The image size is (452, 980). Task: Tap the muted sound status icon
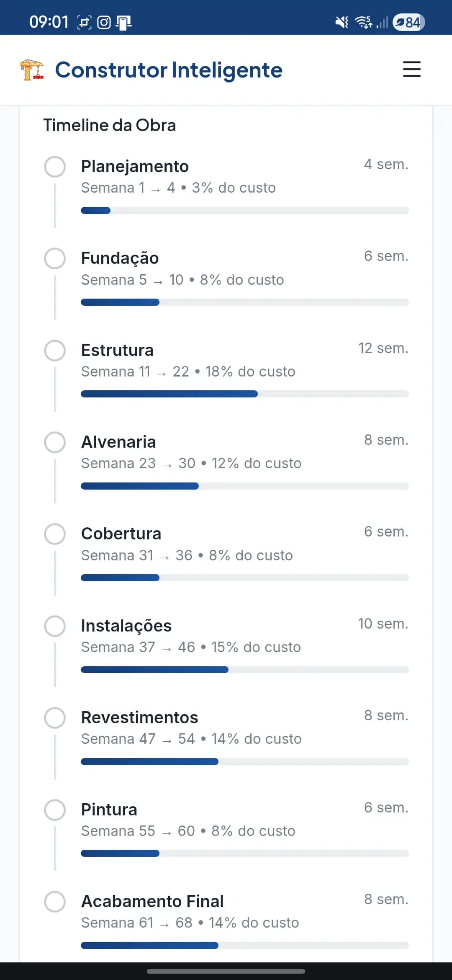[342, 22]
